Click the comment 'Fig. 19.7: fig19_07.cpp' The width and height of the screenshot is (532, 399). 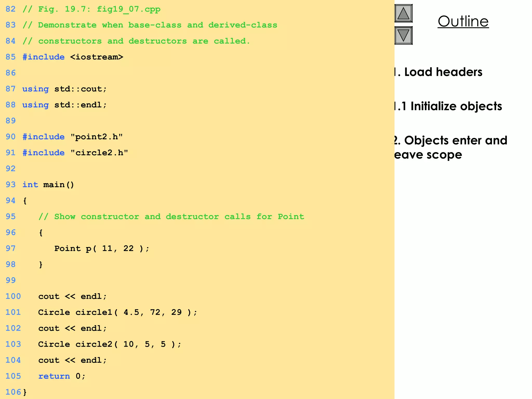pos(91,9)
